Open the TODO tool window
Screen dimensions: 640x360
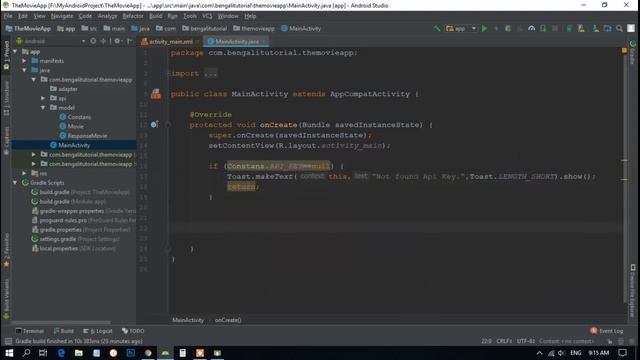point(133,331)
